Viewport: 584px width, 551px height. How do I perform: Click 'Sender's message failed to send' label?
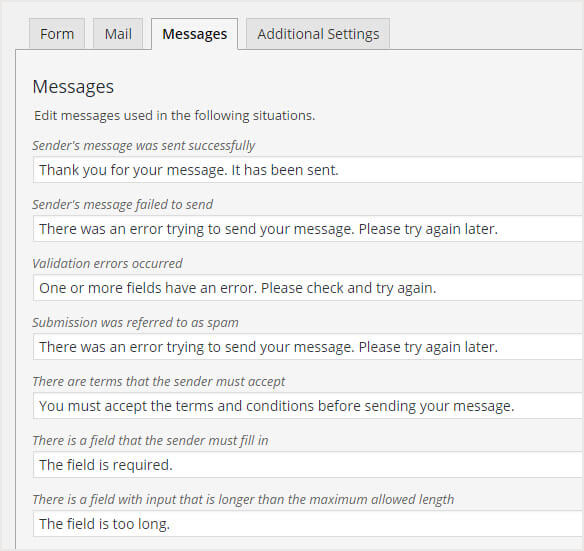[x=123, y=205]
